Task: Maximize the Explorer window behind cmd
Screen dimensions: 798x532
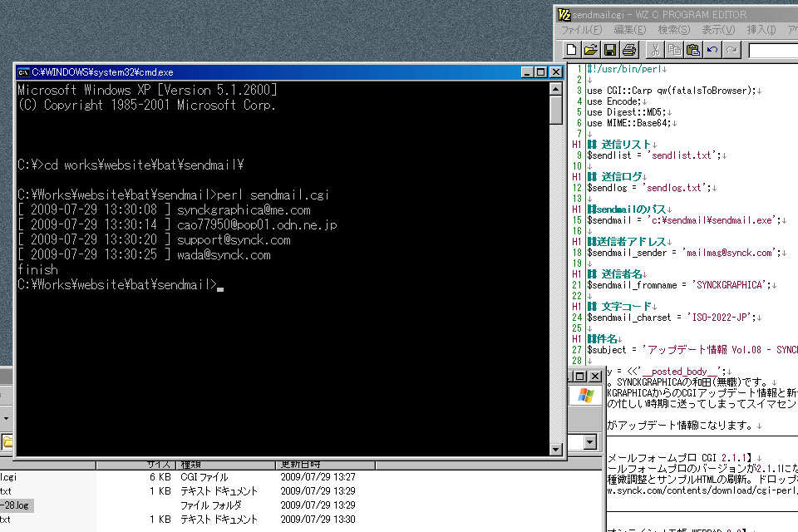Action: (x=580, y=377)
